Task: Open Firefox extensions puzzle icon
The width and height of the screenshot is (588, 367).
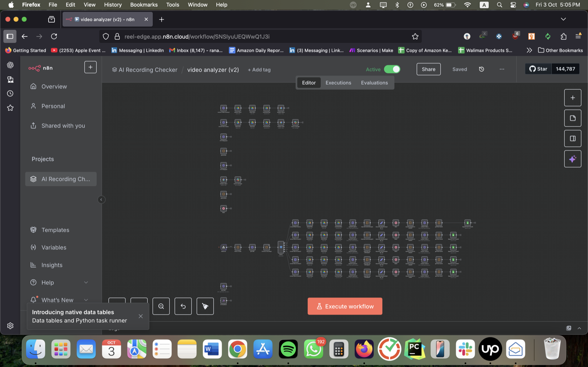Action: [x=563, y=36]
